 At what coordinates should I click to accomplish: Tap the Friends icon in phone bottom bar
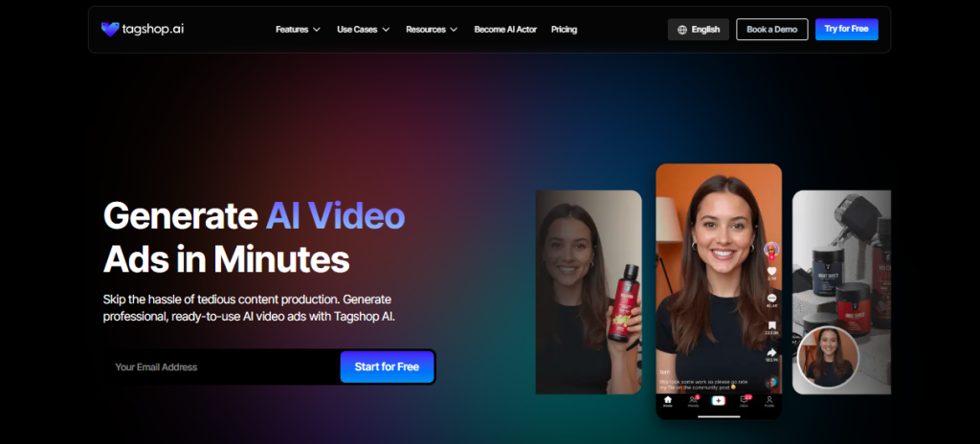click(693, 401)
